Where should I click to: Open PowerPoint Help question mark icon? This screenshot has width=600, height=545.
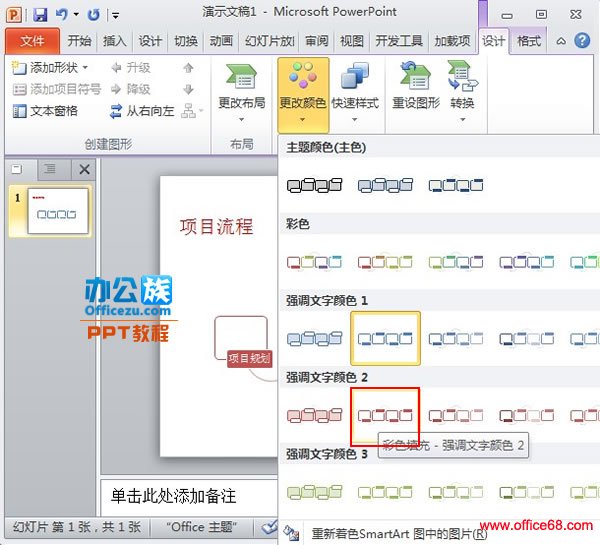582,40
